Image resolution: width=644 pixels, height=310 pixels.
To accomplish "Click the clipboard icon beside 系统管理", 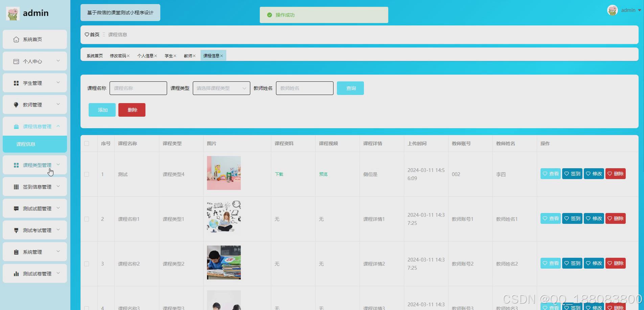I will 16,252.
